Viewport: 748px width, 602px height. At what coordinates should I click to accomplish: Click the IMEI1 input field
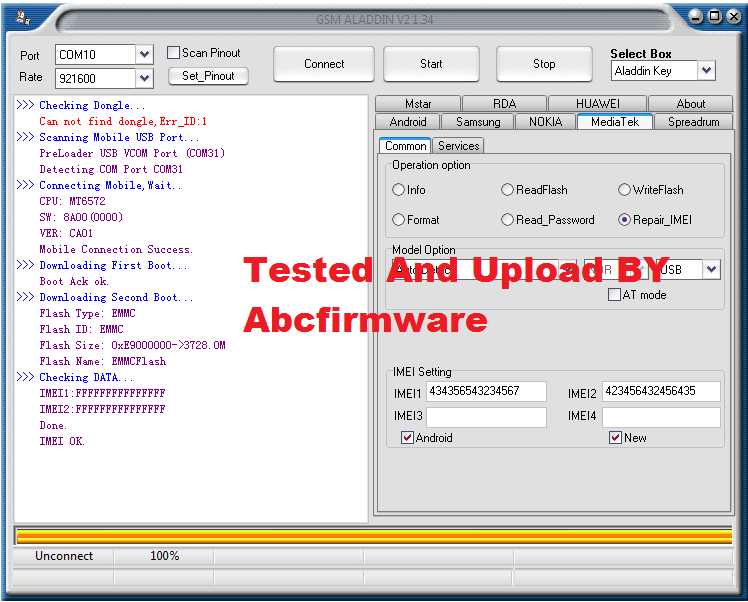click(486, 391)
